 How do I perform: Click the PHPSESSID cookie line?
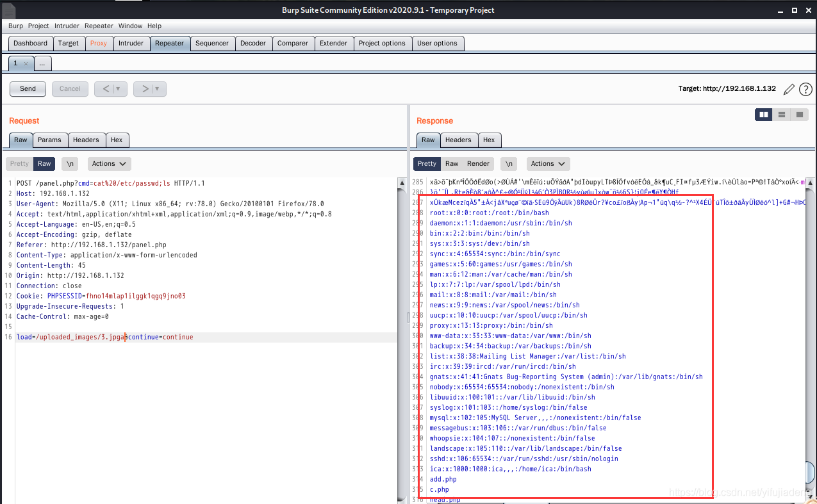click(x=101, y=296)
